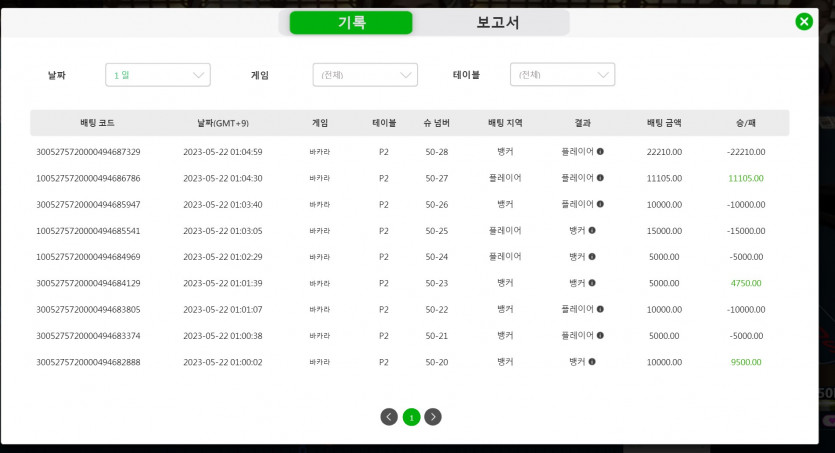Select bet code 3005275720000494682888
The image size is (835, 453).
pyautogui.click(x=88, y=362)
